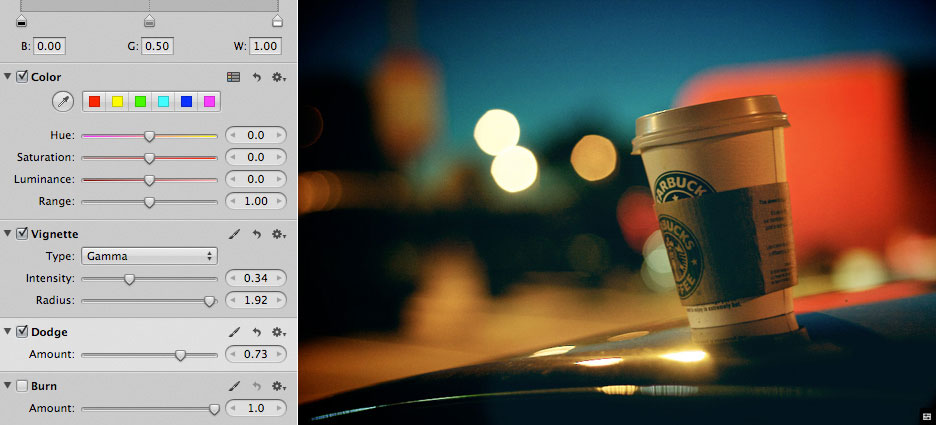The height and width of the screenshot is (425, 936).
Task: Click the W white level field
Action: 266,47
